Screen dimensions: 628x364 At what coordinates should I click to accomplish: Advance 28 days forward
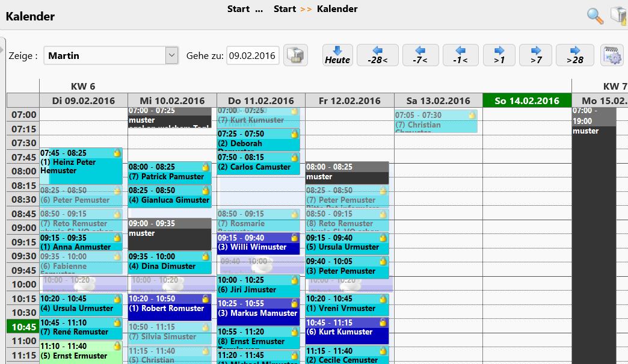coord(574,55)
